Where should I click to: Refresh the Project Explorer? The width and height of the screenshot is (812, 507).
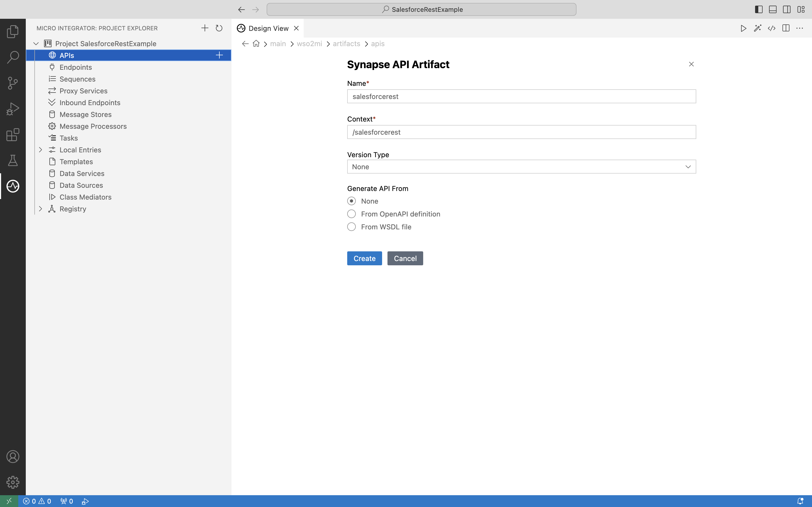pyautogui.click(x=219, y=28)
